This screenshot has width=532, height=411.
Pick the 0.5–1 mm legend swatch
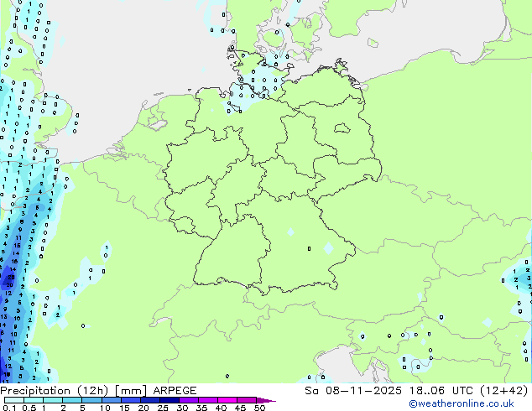[34, 400]
